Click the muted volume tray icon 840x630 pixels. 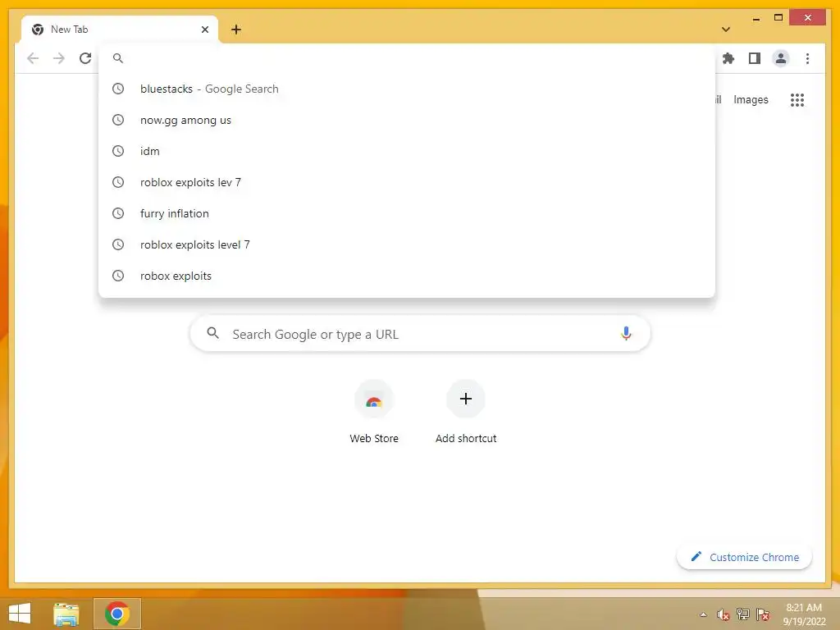[723, 614]
